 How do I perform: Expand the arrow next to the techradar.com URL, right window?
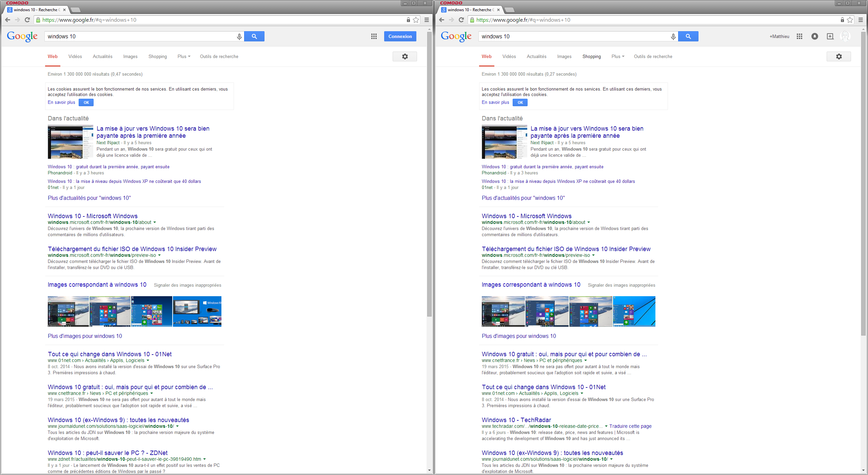606,426
